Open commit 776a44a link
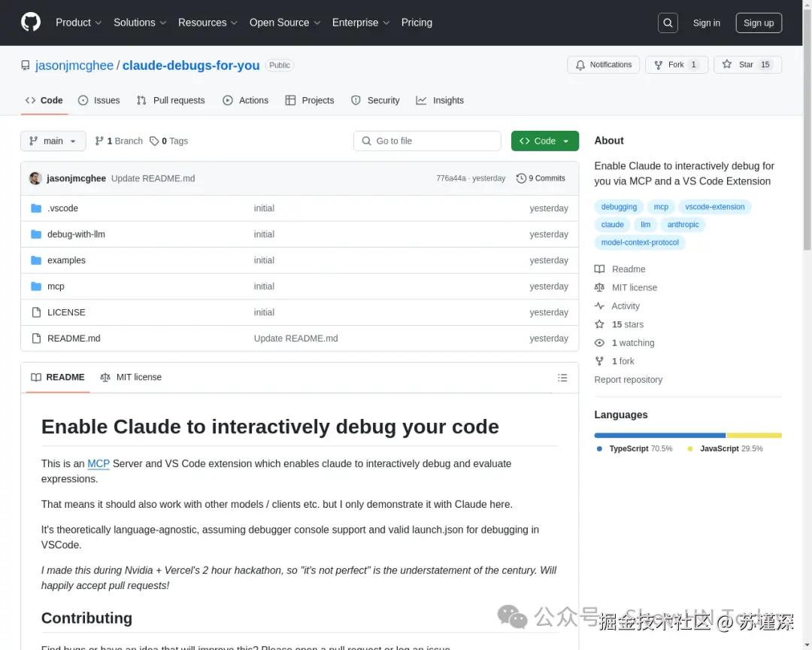812x650 pixels. [450, 178]
